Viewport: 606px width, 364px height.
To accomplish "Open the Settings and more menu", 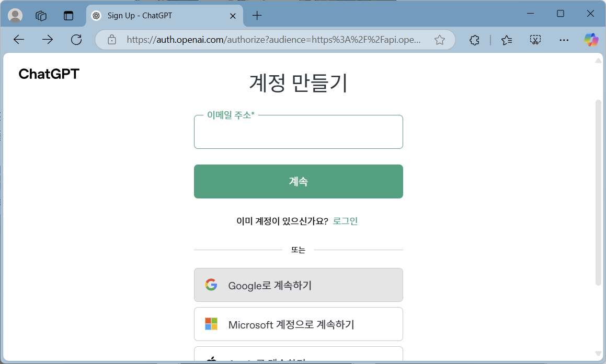I will (564, 40).
